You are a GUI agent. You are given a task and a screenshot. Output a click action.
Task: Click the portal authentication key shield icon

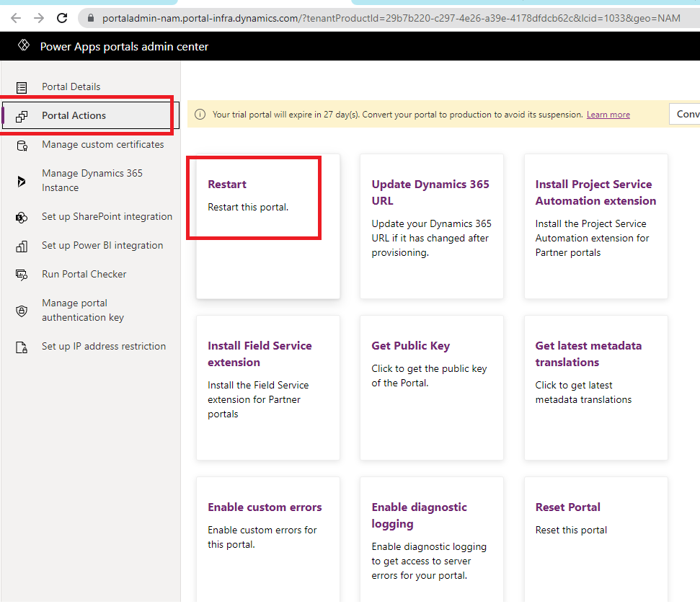point(22,311)
